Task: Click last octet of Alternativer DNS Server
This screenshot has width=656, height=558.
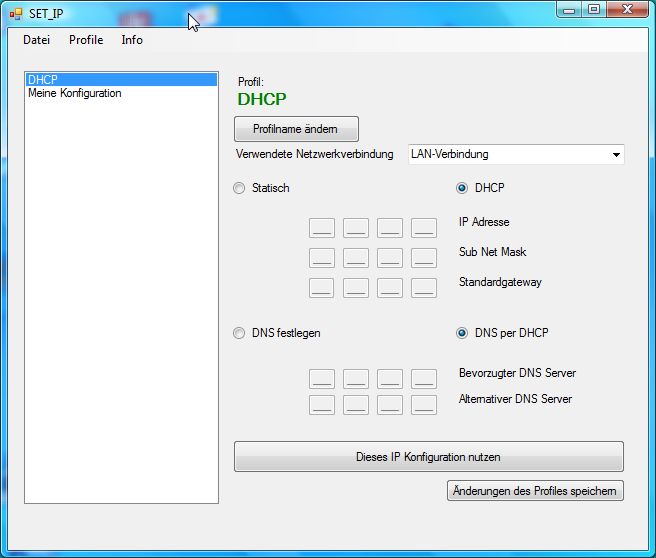Action: [x=424, y=405]
